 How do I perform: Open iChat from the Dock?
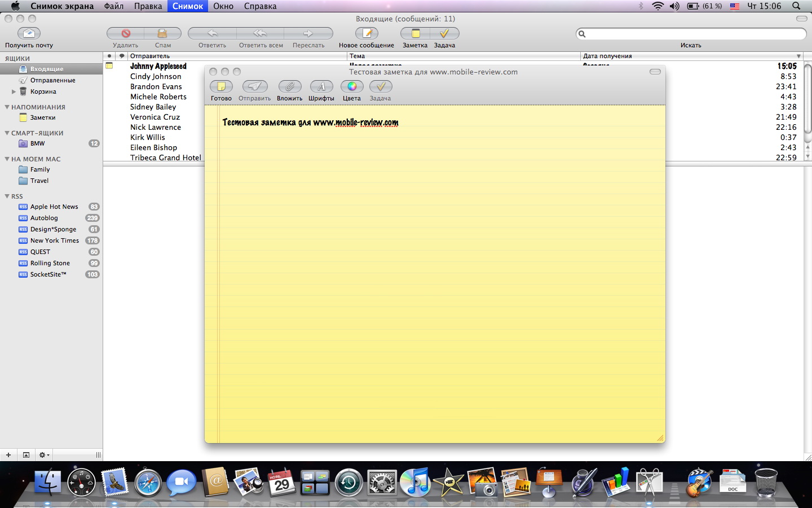tap(182, 482)
